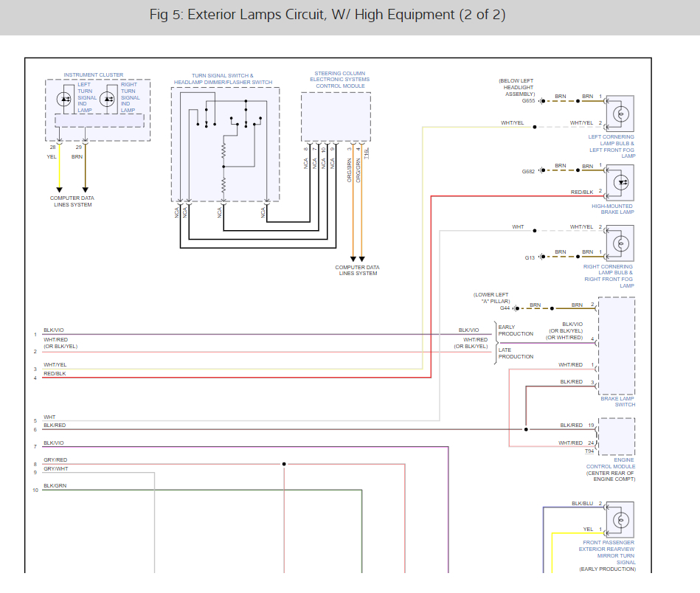Select the high-mounted brake lamp LED symbol
The width and height of the screenshot is (700, 593).
tap(620, 181)
